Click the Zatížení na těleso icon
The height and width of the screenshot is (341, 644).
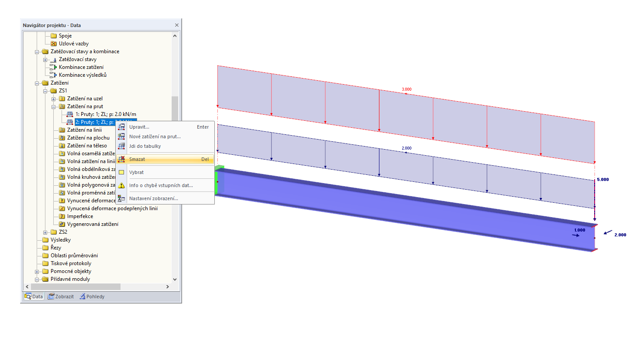(62, 146)
